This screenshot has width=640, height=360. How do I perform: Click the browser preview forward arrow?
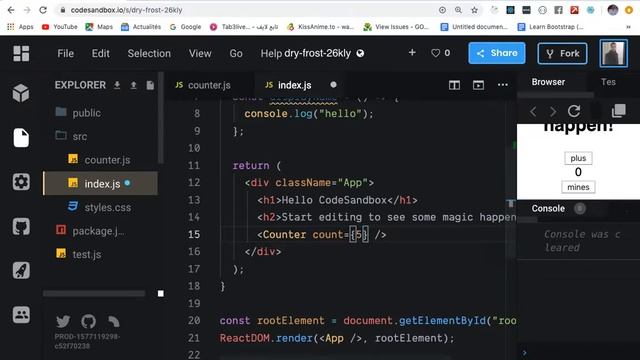[x=553, y=111]
